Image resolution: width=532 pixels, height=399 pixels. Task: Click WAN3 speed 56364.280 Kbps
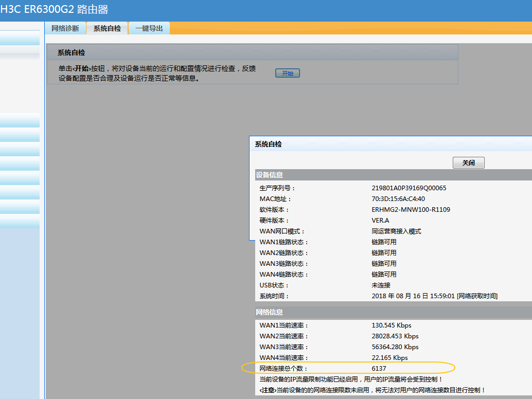click(395, 347)
